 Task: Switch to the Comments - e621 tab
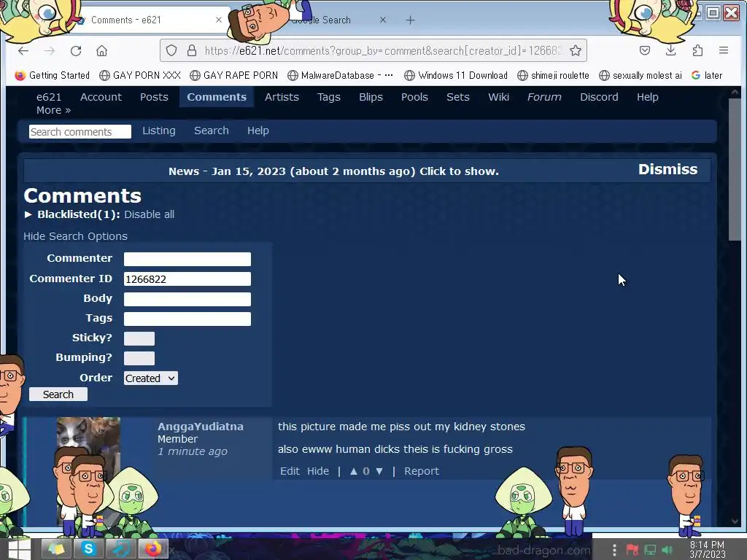(149, 20)
